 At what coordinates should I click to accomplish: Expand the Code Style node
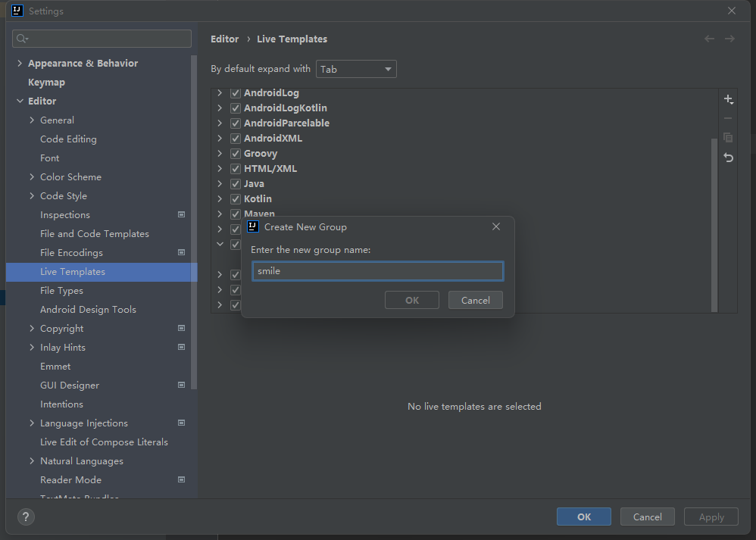[x=32, y=195]
